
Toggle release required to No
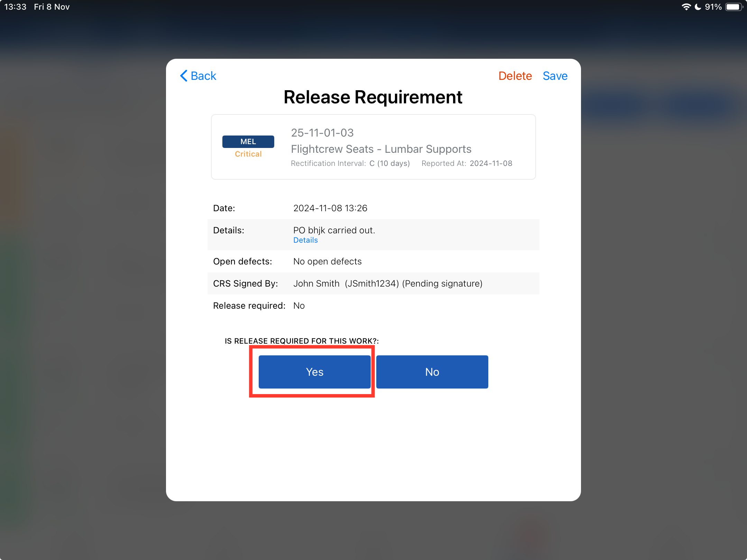[x=432, y=372]
